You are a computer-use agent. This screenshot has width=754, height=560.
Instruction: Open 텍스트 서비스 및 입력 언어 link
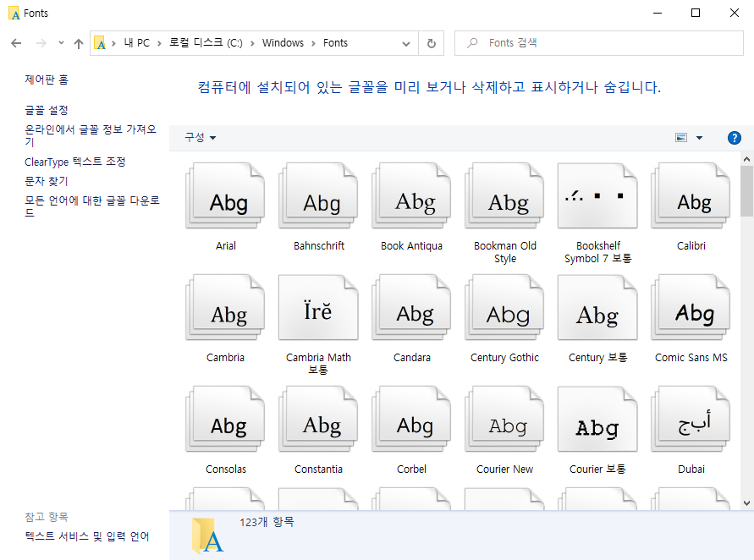[87, 536]
